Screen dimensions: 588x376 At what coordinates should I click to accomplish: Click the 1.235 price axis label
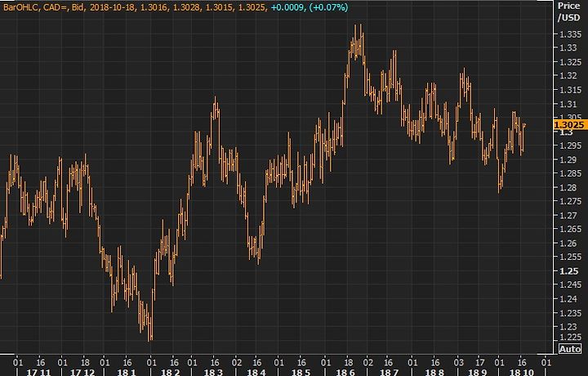pos(569,313)
